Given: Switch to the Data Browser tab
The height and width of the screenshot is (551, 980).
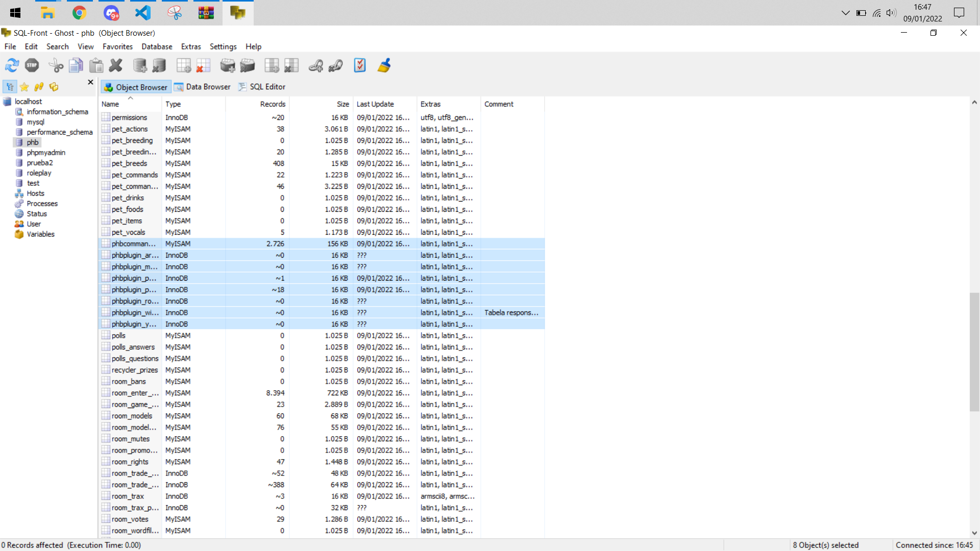Looking at the screenshot, I should 203,87.
